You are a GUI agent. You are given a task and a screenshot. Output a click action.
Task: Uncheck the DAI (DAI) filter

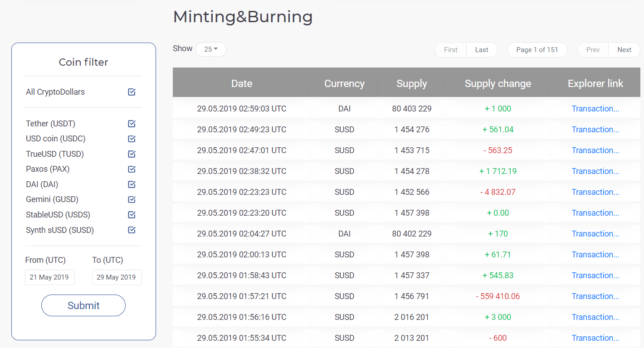(132, 184)
